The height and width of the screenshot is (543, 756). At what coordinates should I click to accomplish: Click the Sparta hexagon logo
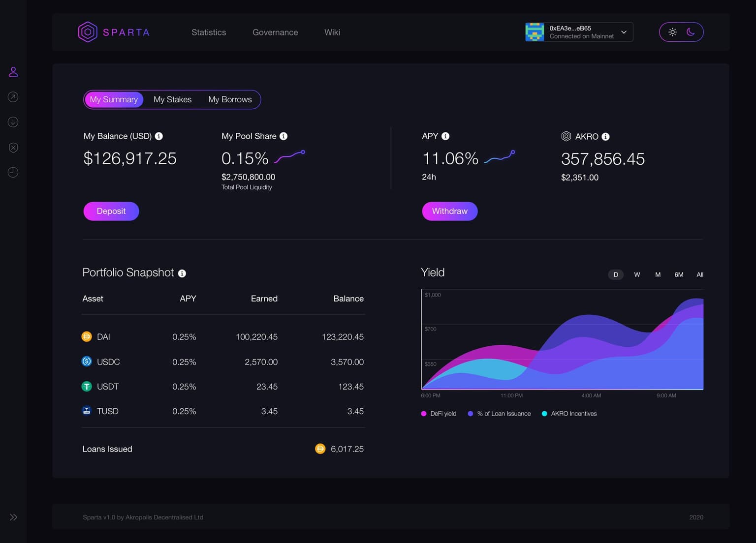pyautogui.click(x=88, y=32)
